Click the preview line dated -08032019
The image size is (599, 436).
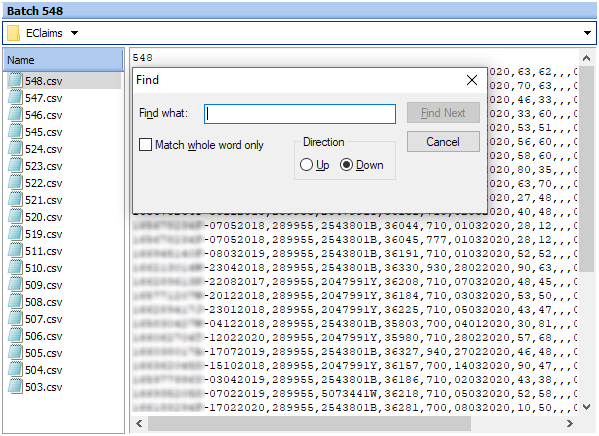(355, 254)
